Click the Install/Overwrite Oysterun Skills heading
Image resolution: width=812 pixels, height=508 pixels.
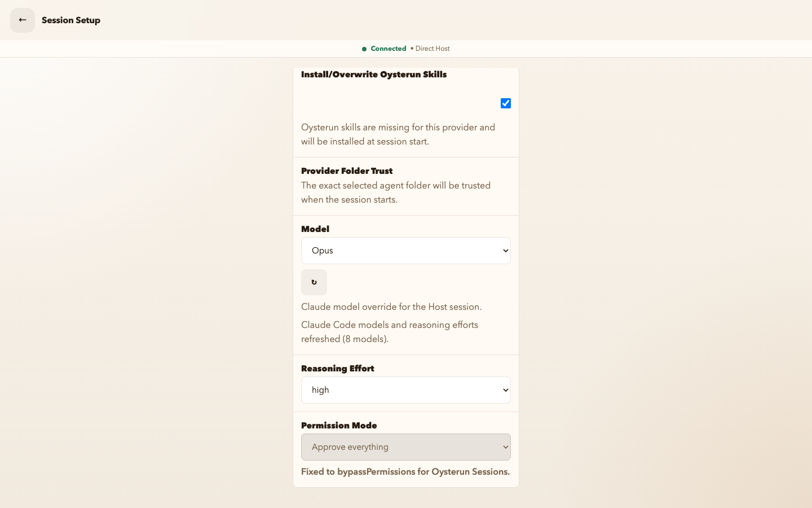374,75
